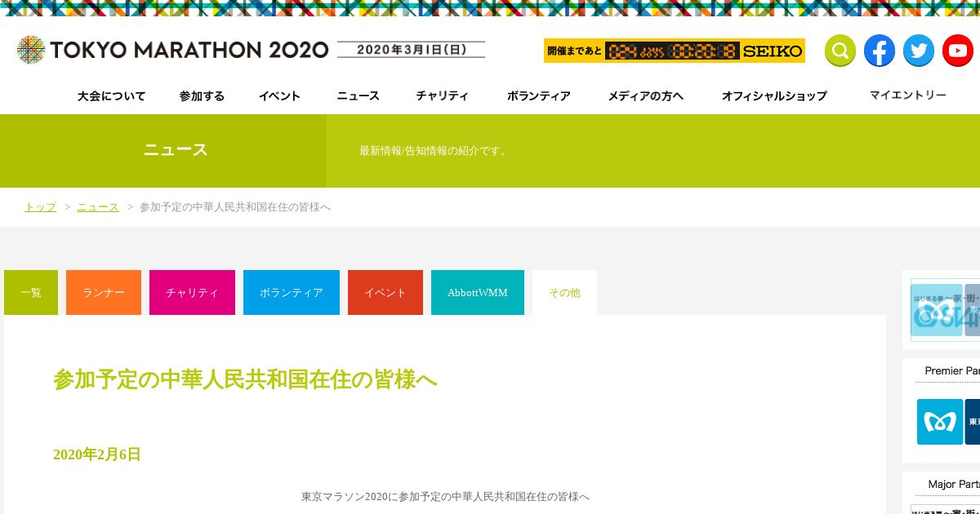Click the Tokyo Marathon 2020 logo

(172, 50)
